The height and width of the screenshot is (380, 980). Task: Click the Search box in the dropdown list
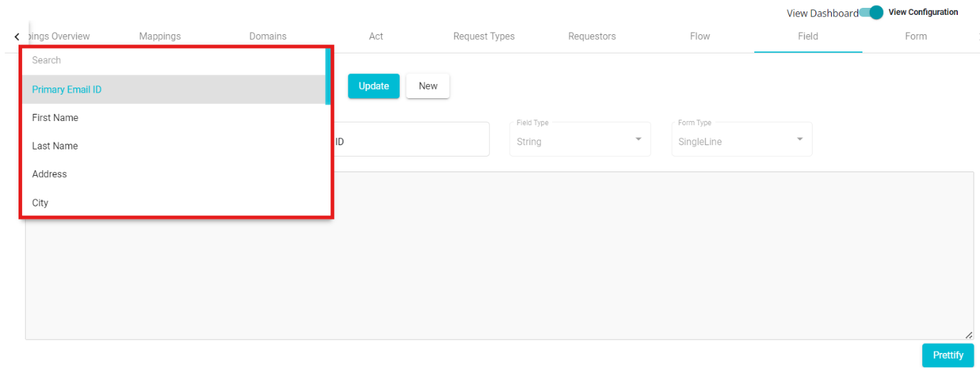pos(171,60)
